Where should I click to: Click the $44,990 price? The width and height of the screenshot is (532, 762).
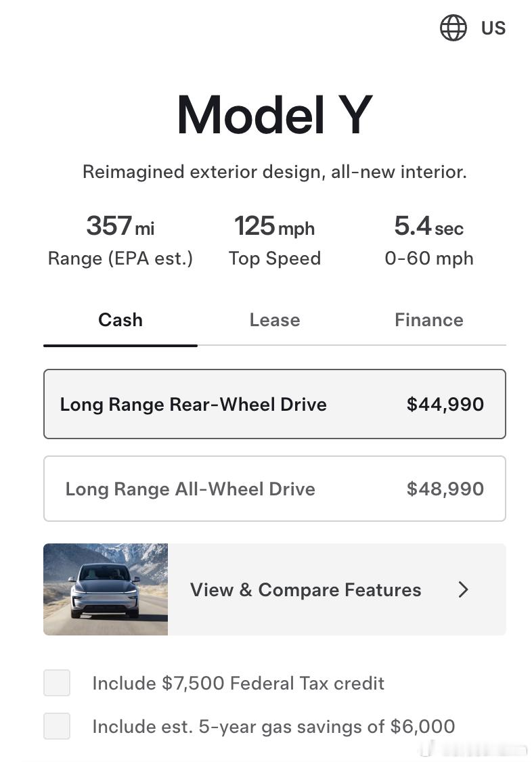(x=445, y=404)
